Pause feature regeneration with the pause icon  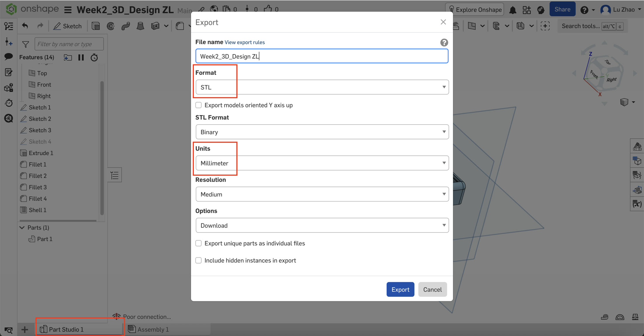click(81, 57)
